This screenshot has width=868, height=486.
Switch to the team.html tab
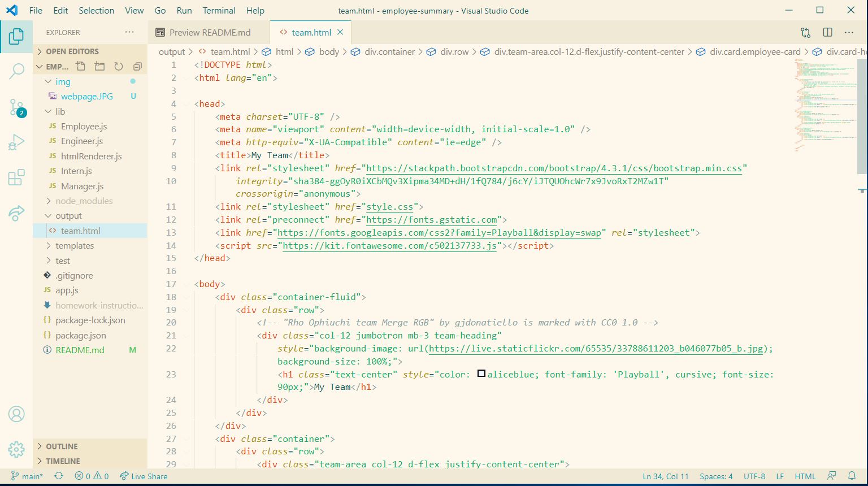coord(311,32)
